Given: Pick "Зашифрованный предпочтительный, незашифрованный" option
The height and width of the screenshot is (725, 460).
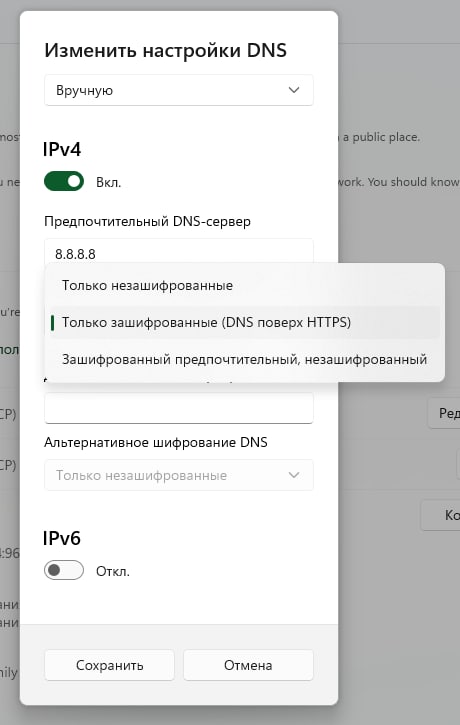Looking at the screenshot, I should tap(245, 359).
